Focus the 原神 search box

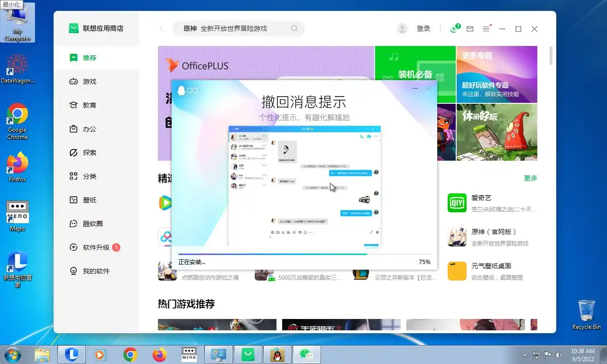coord(238,28)
